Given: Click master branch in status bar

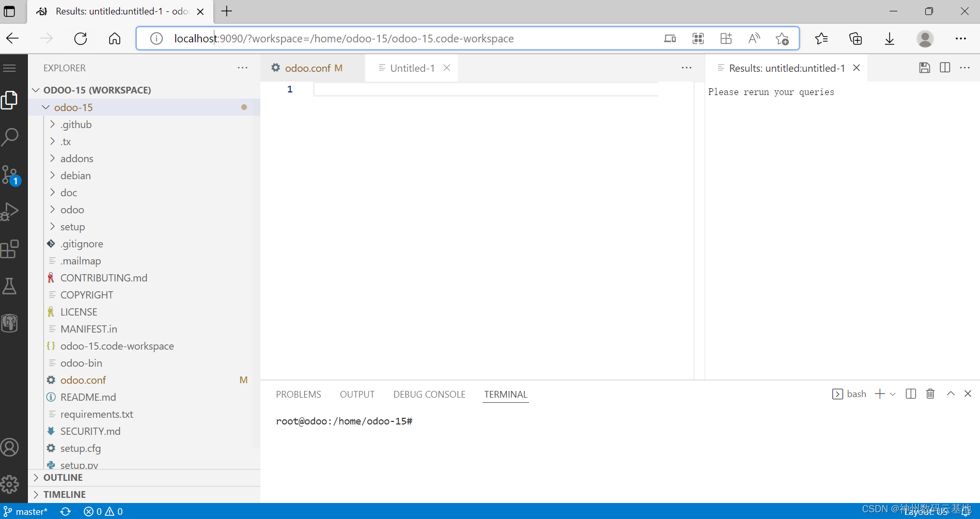Looking at the screenshot, I should point(26,511).
